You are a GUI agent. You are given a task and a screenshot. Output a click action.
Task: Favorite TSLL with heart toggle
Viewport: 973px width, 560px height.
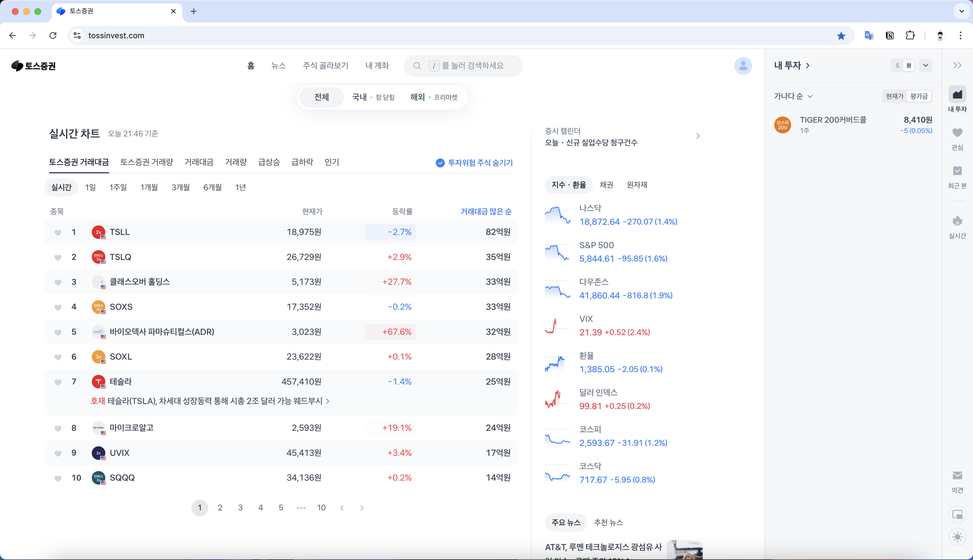[x=58, y=232]
